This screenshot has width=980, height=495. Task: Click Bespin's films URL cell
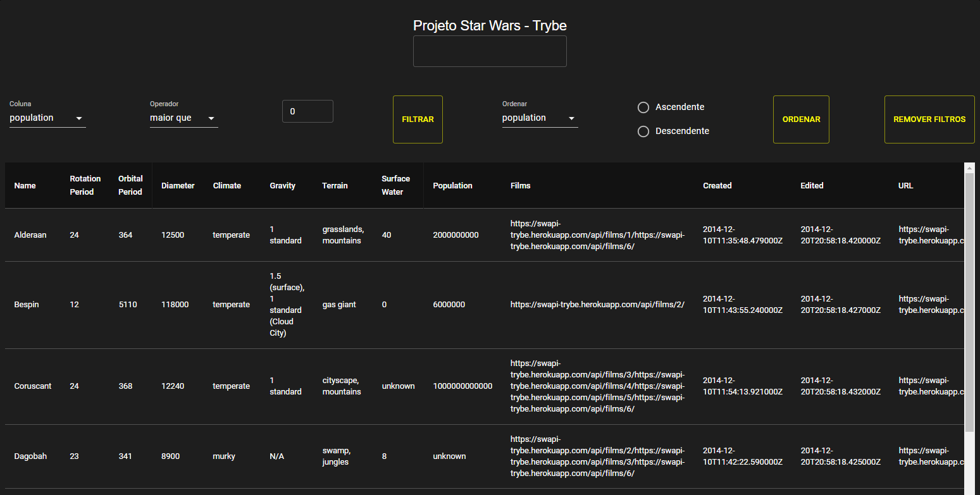point(597,305)
